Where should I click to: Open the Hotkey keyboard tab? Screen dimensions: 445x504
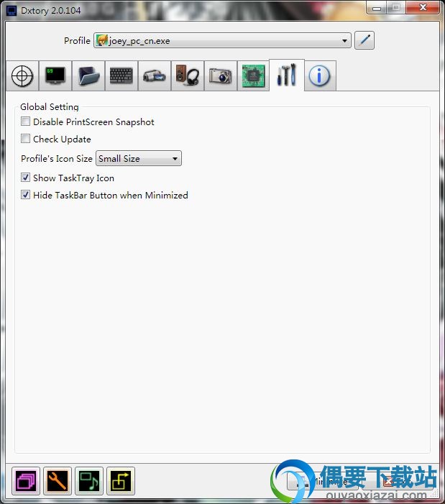tap(121, 76)
